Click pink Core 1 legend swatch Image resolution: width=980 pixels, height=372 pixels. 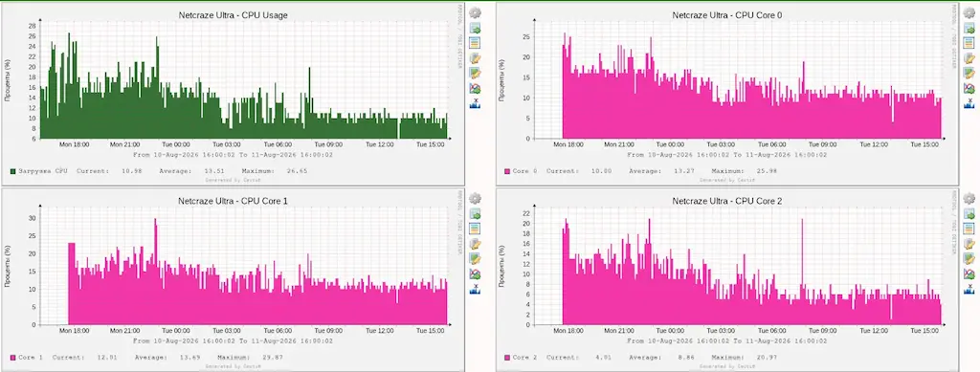pyautogui.click(x=12, y=358)
